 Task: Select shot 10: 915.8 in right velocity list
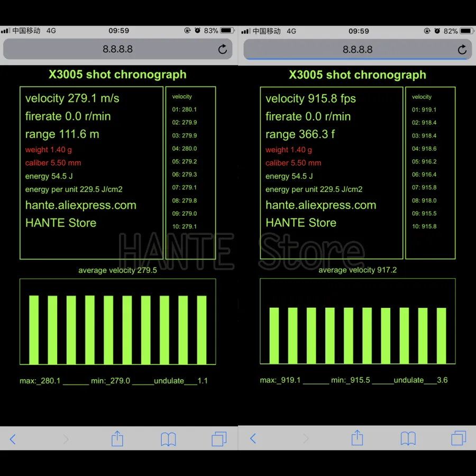point(424,226)
